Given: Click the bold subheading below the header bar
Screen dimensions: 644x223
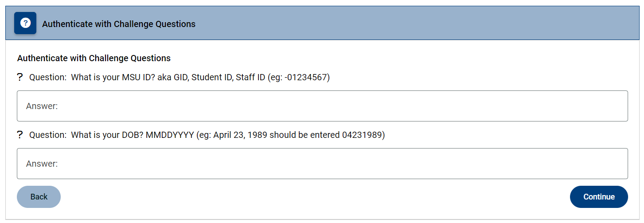Looking at the screenshot, I should coord(94,58).
